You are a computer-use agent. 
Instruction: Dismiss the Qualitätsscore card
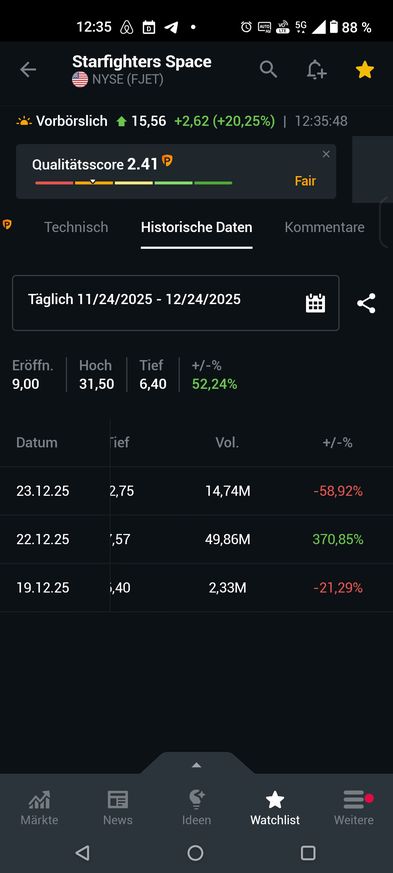click(x=326, y=154)
